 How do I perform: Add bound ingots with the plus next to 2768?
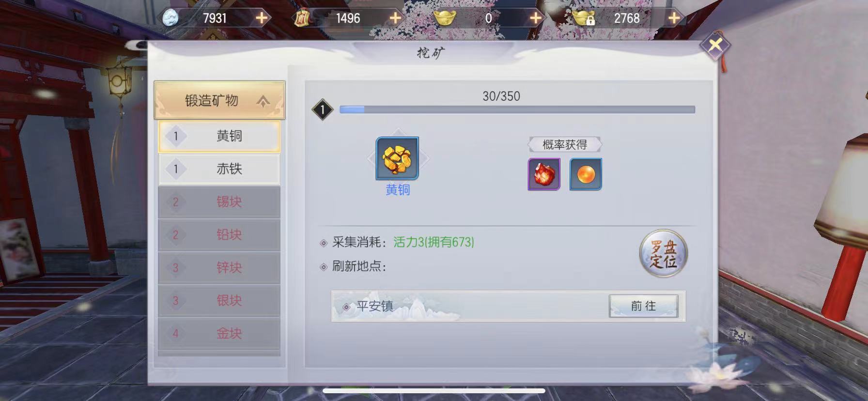(x=674, y=18)
